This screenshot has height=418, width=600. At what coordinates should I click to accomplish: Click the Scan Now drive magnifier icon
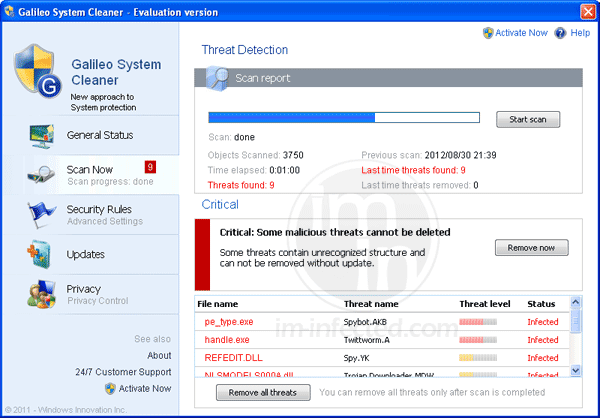pos(41,175)
